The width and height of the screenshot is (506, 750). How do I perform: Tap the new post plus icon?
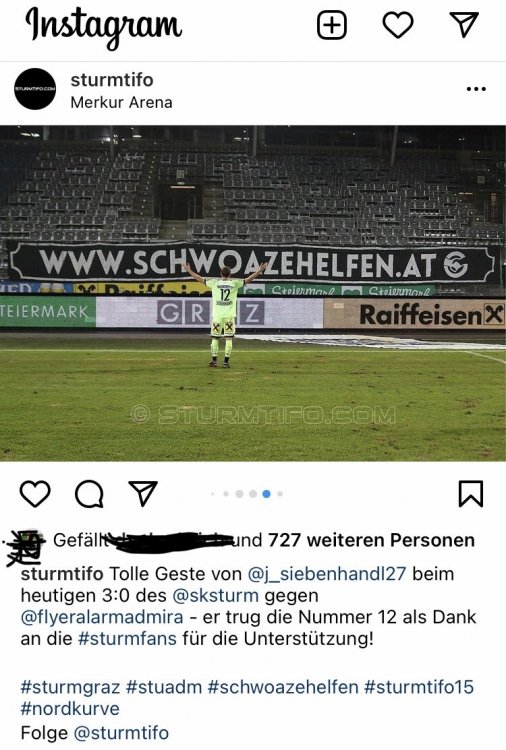331,25
